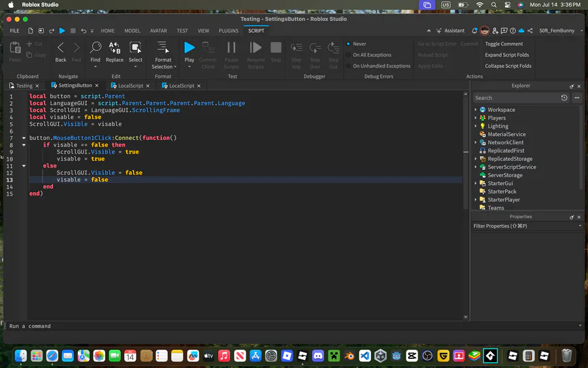Click the script editor vertical scrollbar thumb
Screen dimensions: 588x368
[x=466, y=152]
